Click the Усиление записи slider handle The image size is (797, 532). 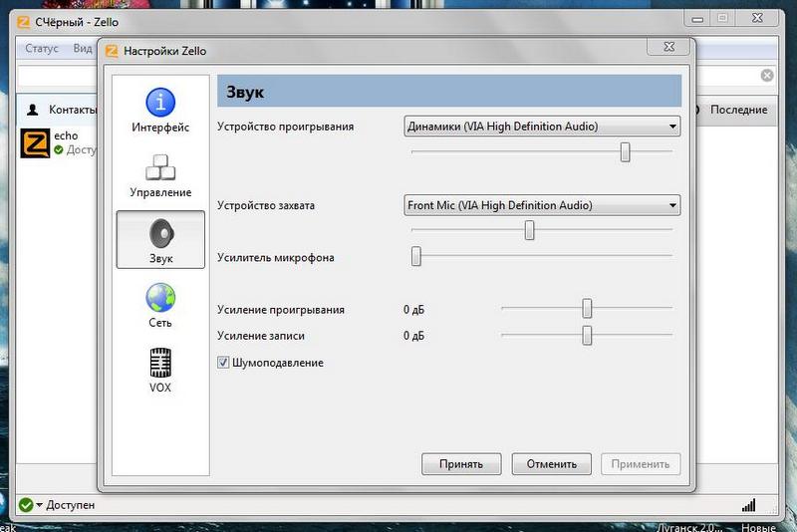coord(587,335)
